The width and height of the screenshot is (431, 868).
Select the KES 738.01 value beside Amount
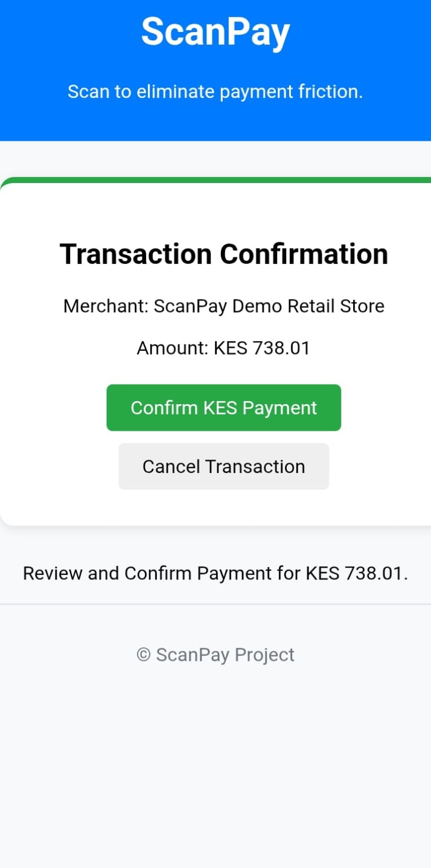261,349
